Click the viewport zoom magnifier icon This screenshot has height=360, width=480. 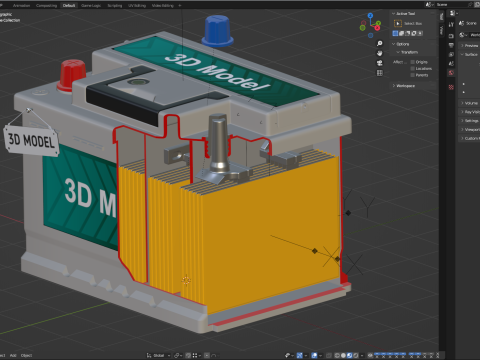(x=380, y=43)
